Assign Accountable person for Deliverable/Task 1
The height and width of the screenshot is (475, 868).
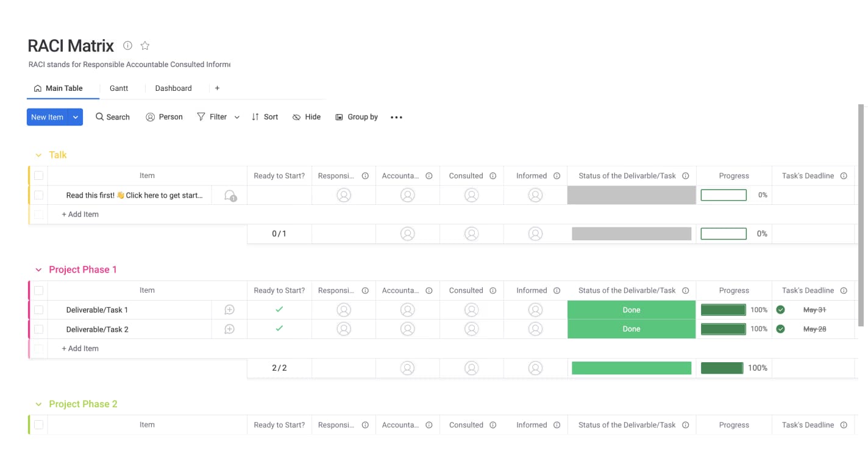(408, 310)
